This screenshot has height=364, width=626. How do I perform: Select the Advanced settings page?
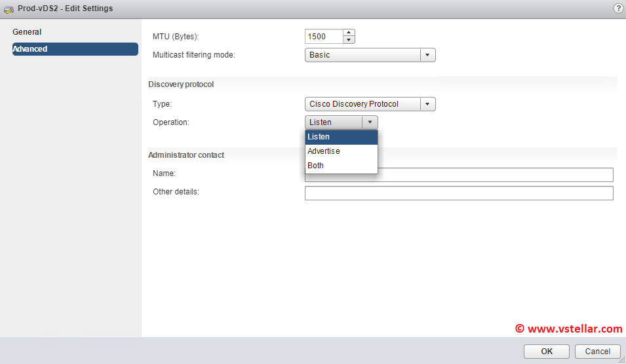75,49
